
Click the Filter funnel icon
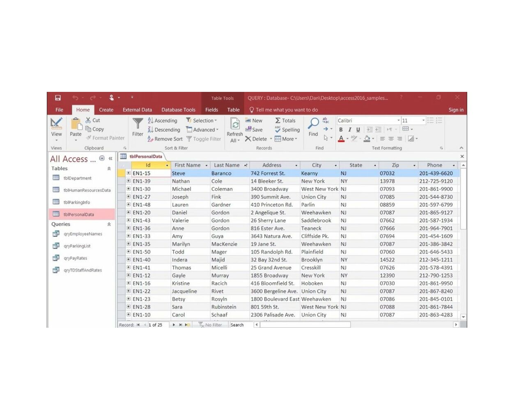138,123
